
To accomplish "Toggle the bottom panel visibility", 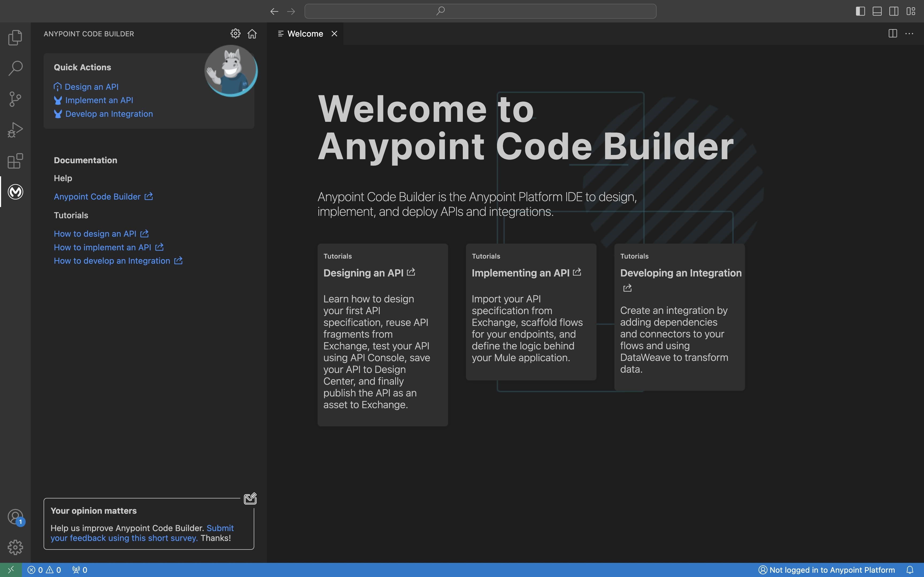I will 877,11.
